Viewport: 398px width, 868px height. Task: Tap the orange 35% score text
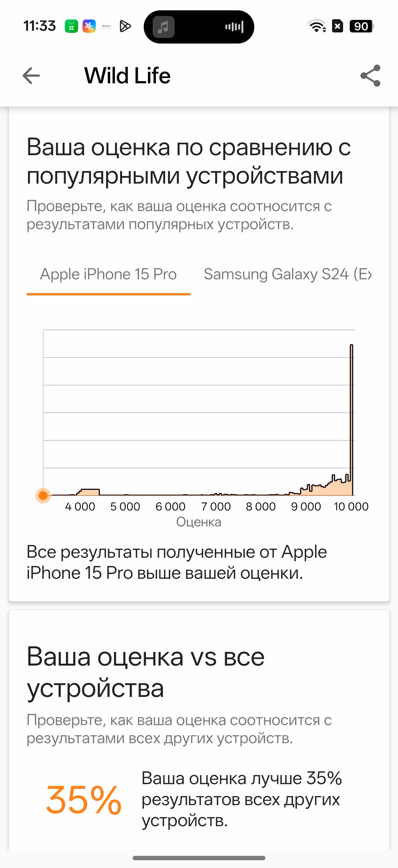(x=84, y=800)
